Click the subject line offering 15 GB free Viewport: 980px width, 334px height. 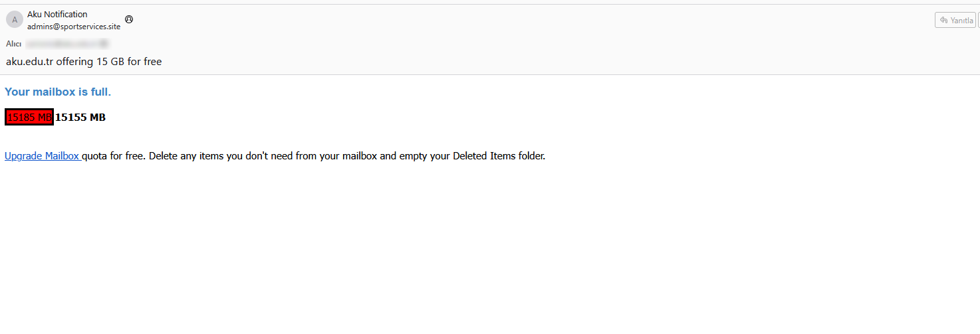point(84,62)
